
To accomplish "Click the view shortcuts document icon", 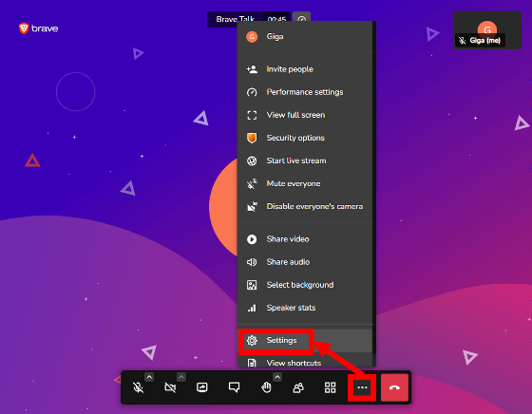I will (252, 363).
